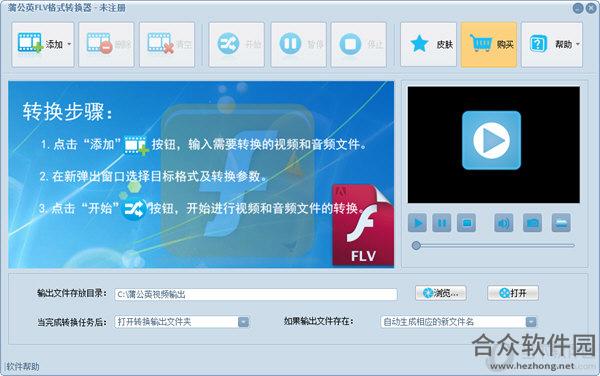600x376 pixels.
Task: Click the 清空 (Clear) toolbar button
Action: [167, 44]
